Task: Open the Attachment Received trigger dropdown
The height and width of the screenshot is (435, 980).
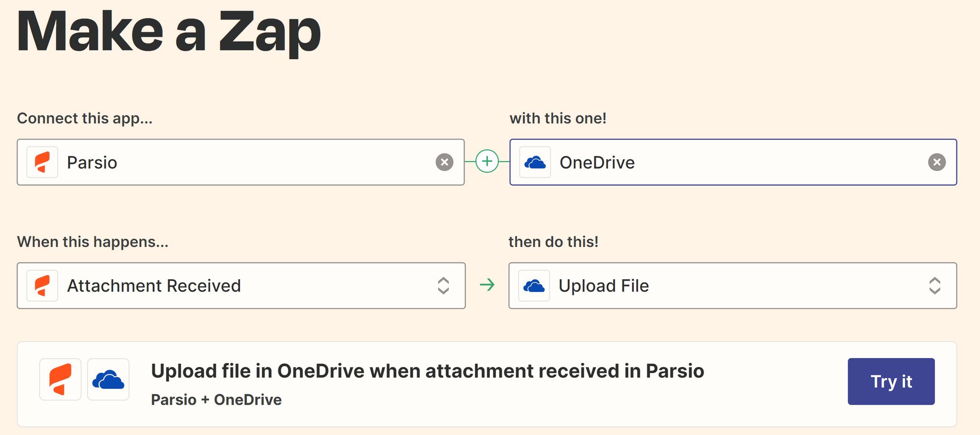Action: [x=240, y=286]
